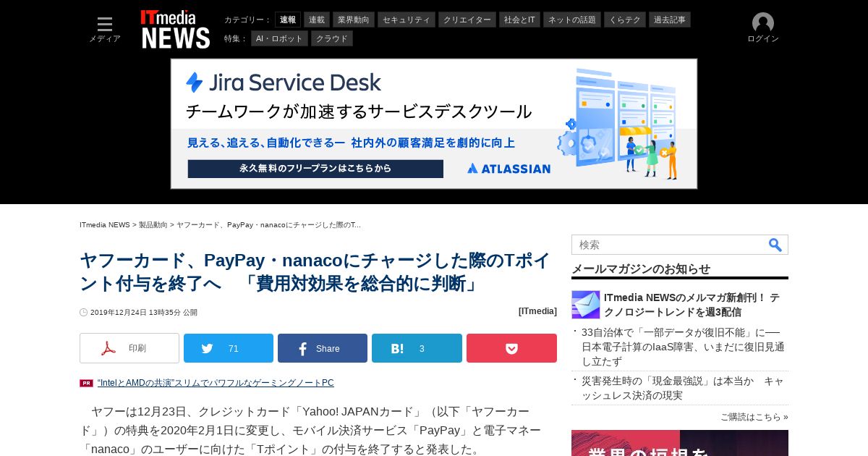Click the メールマガジンのお知らせ heading
The height and width of the screenshot is (456, 868).
pyautogui.click(x=641, y=269)
